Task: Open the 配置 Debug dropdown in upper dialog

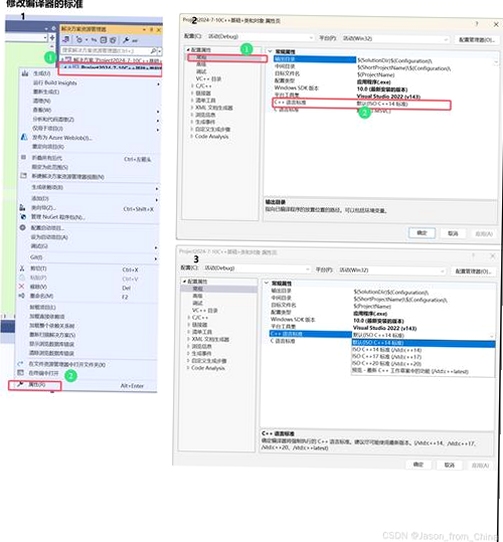Action: coord(260,37)
